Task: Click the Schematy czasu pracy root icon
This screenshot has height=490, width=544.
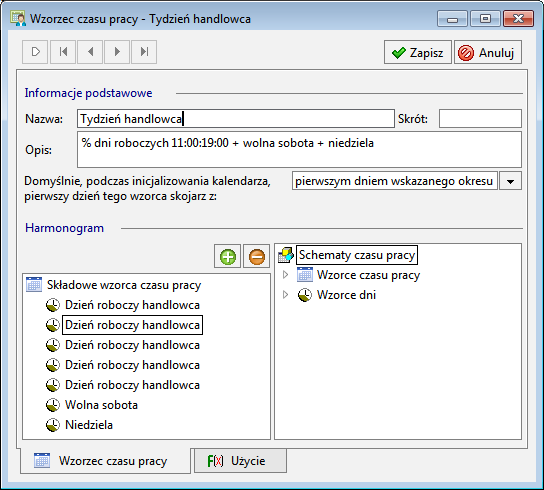Action: pyautogui.click(x=286, y=255)
